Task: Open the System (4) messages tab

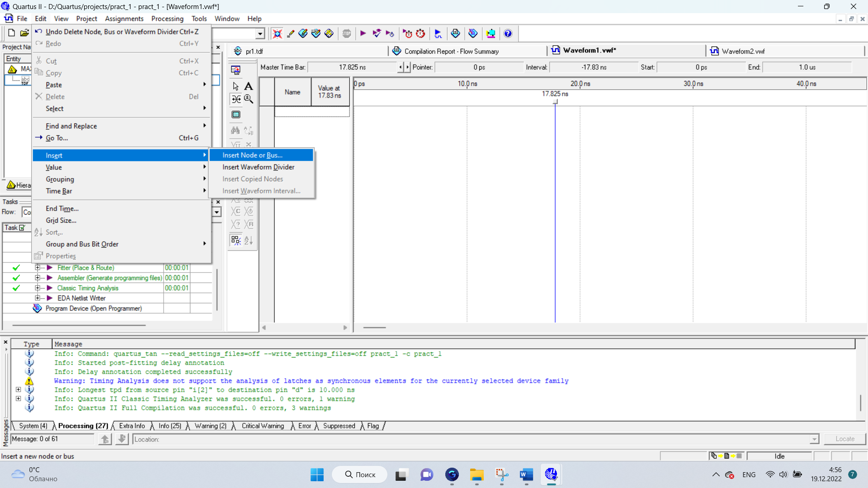Action: point(33,426)
